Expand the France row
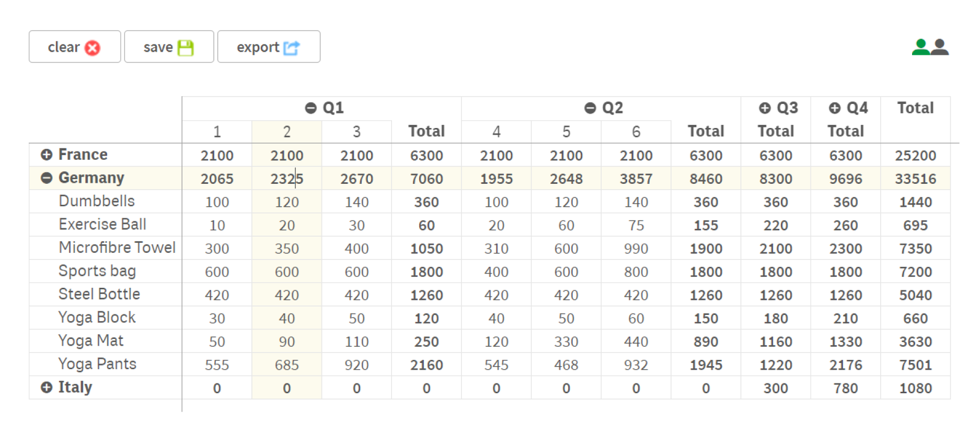The height and width of the screenshot is (434, 980). coord(47,155)
